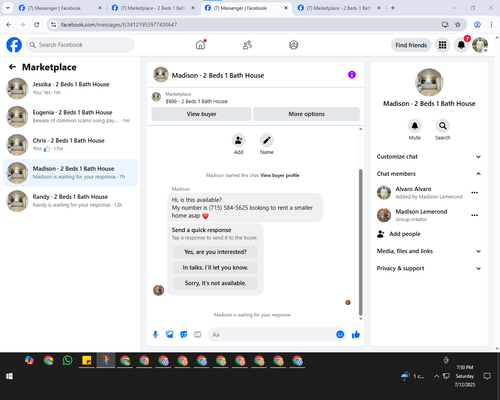Reload the page in Chrome
Viewport: 500px width, 400px height.
click(37, 25)
